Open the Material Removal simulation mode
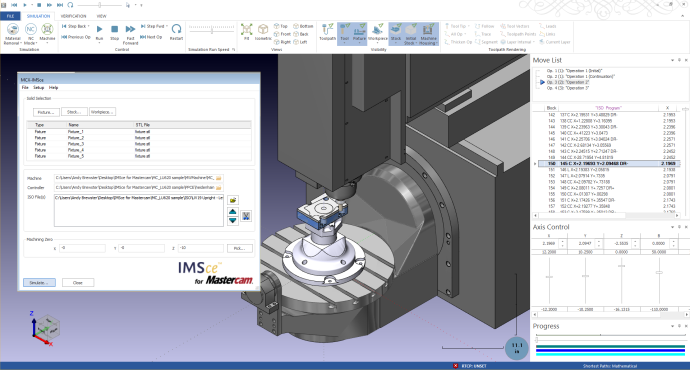 (12, 34)
